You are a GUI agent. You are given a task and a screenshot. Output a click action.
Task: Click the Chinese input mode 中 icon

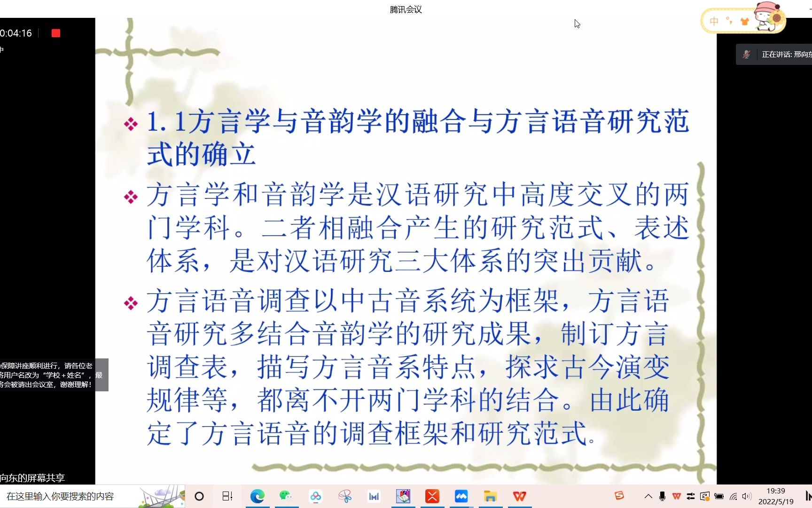pos(714,21)
